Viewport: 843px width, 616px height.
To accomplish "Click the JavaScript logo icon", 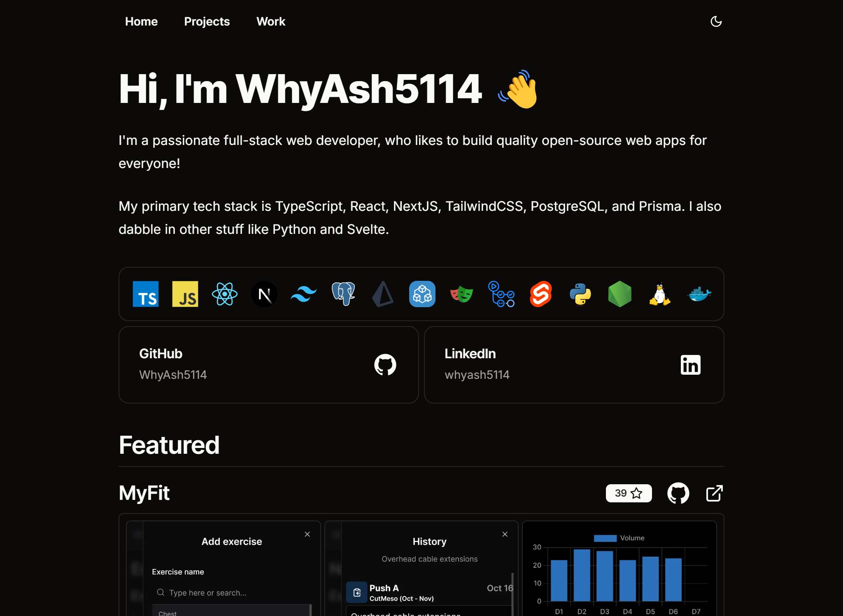I will 185,294.
